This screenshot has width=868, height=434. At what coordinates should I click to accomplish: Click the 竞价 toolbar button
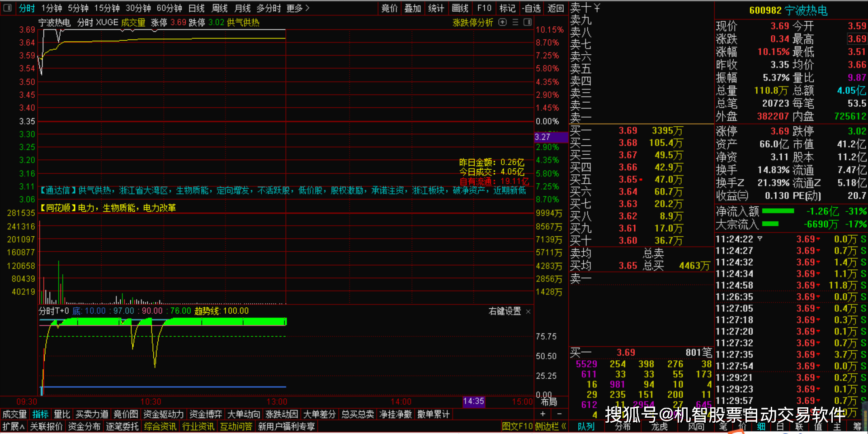point(389,8)
